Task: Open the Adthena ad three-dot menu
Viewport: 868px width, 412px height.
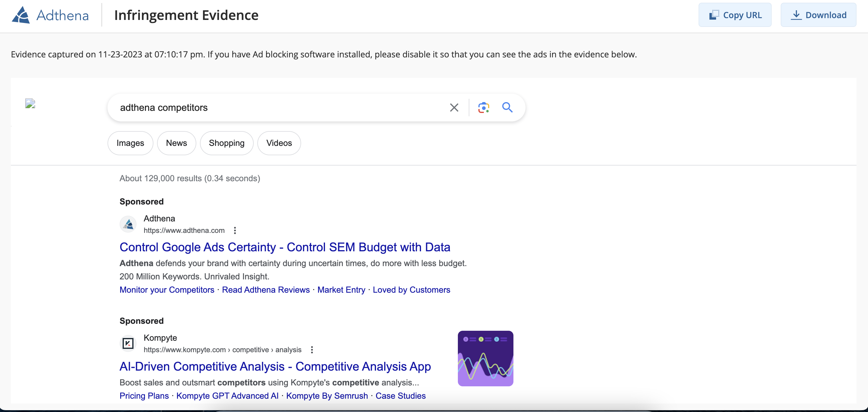Action: coord(235,230)
